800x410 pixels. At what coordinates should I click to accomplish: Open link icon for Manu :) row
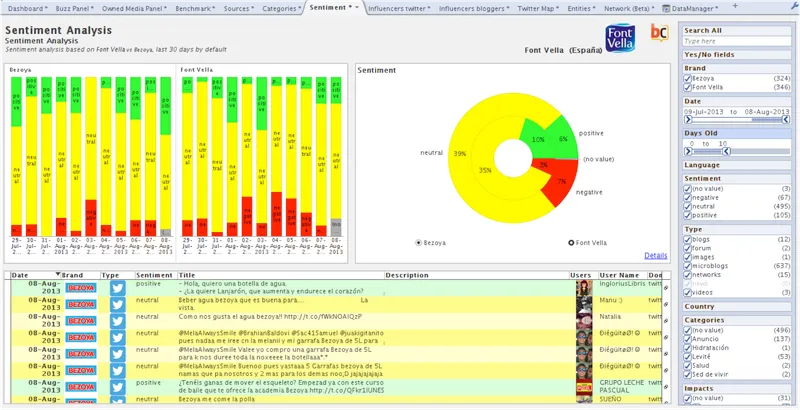tap(666, 304)
